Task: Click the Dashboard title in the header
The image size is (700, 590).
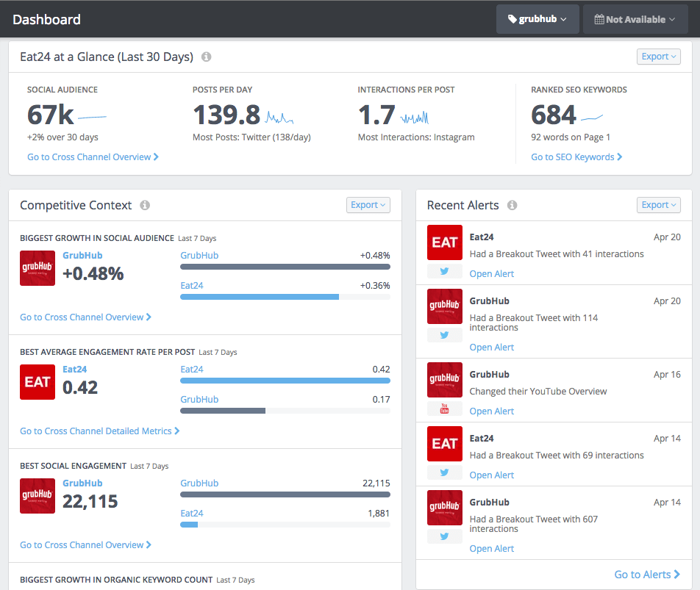Action: coord(46,20)
